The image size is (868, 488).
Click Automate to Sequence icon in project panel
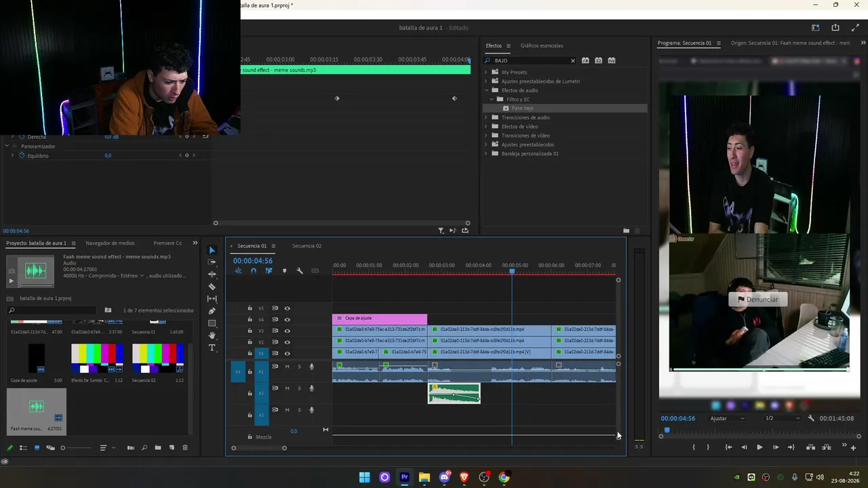coord(130,447)
